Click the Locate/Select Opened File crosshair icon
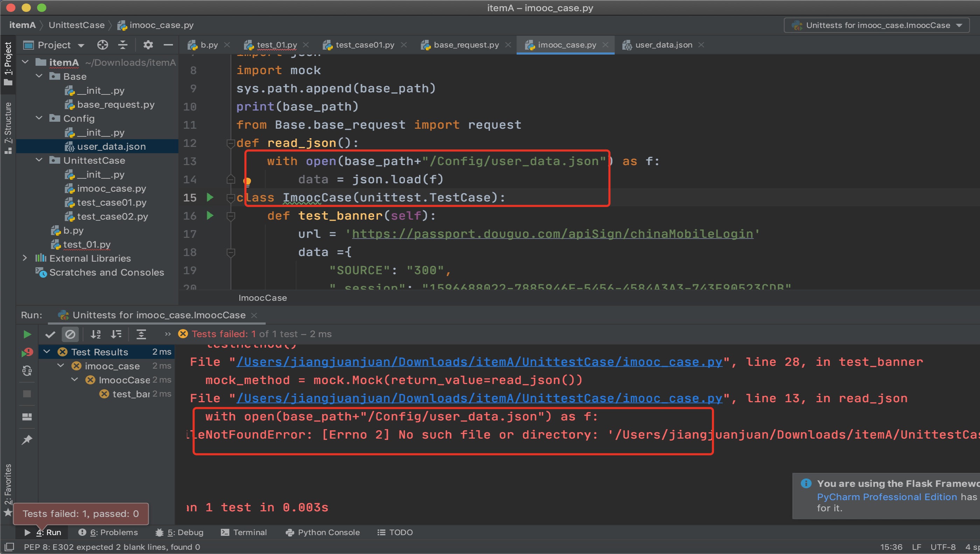Image resolution: width=980 pixels, height=554 pixels. (103, 45)
